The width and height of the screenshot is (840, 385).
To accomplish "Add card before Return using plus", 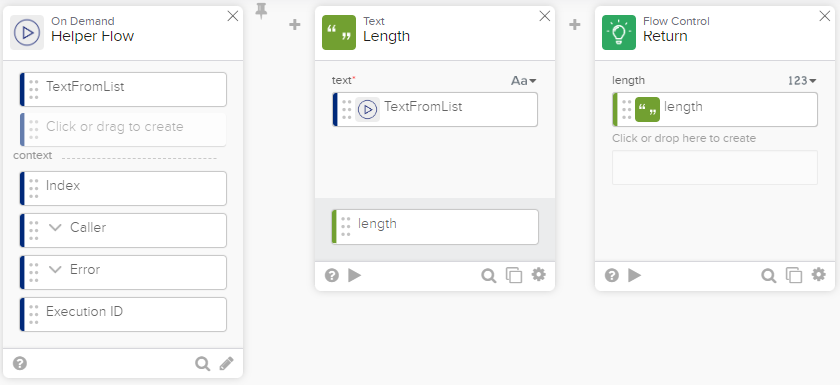I will point(574,25).
